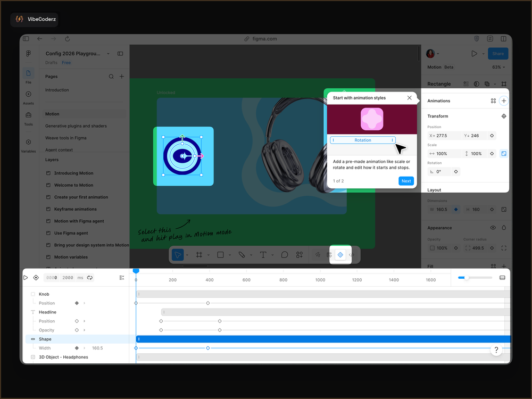Go back in the browser
Image resolution: width=532 pixels, height=399 pixels.
pos(40,39)
